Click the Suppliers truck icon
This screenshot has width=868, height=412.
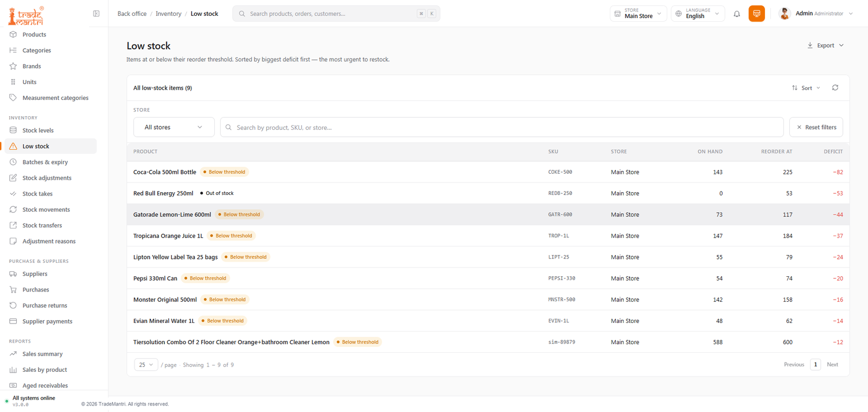coord(13,274)
